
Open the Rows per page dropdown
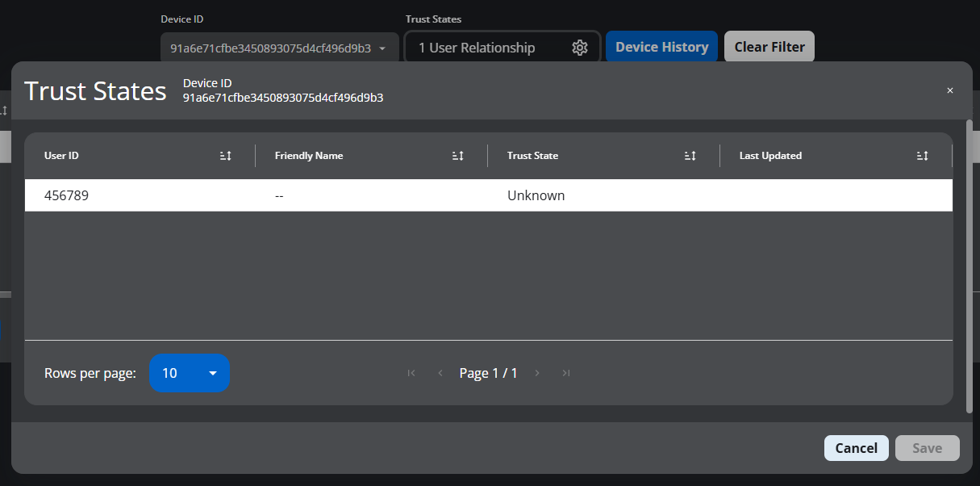coord(190,373)
